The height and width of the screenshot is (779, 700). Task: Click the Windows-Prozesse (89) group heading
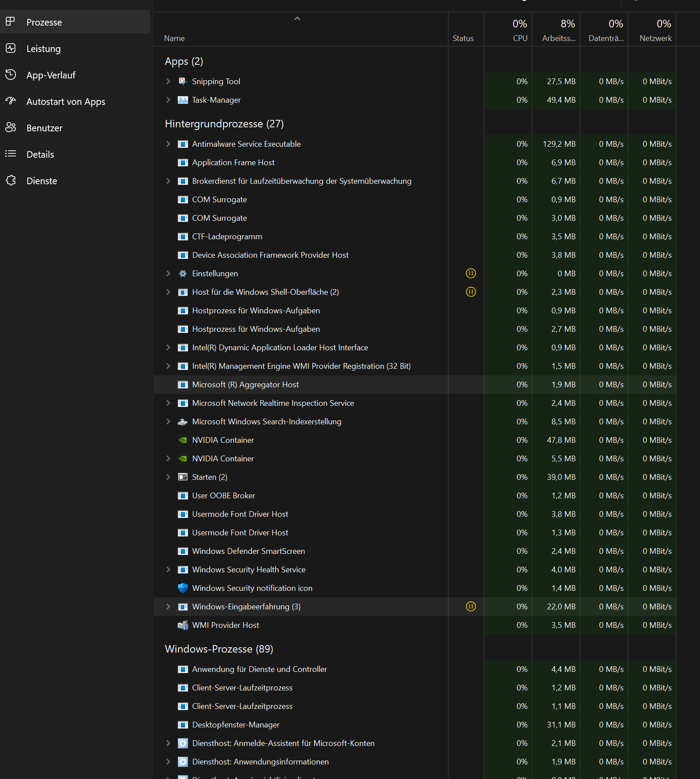click(x=219, y=649)
